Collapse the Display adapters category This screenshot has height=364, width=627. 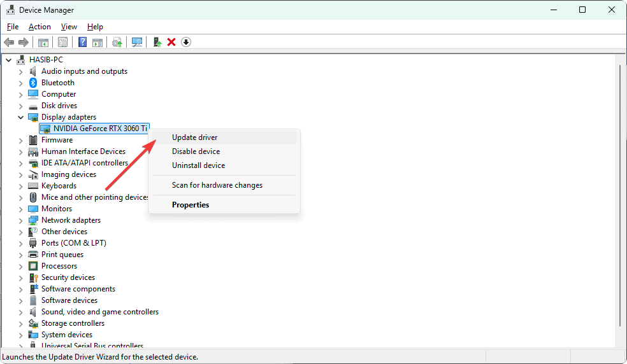[21, 117]
